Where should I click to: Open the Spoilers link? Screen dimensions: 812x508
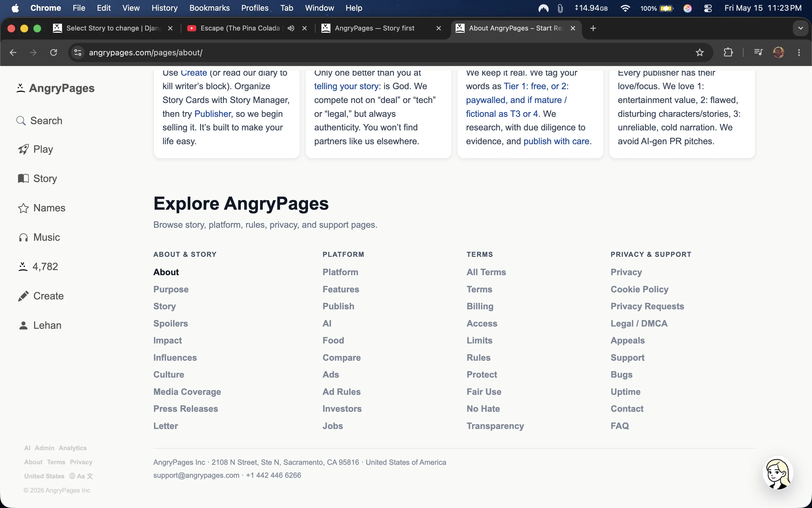[x=171, y=323]
